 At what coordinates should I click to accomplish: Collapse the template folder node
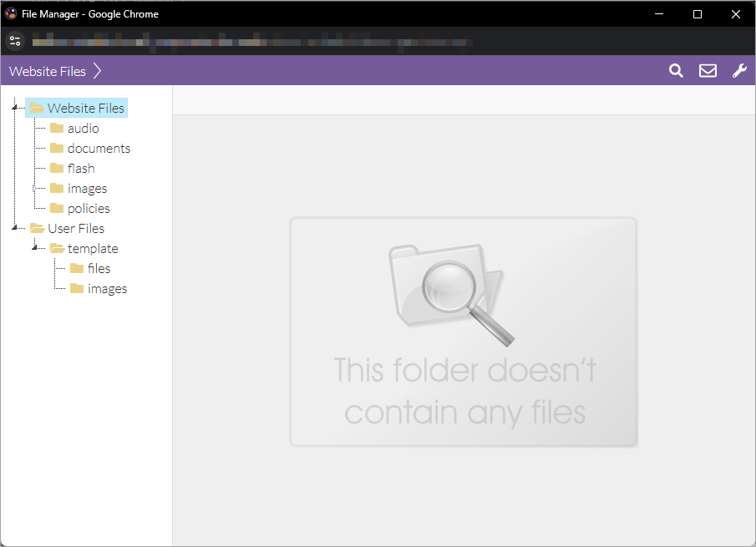click(35, 247)
